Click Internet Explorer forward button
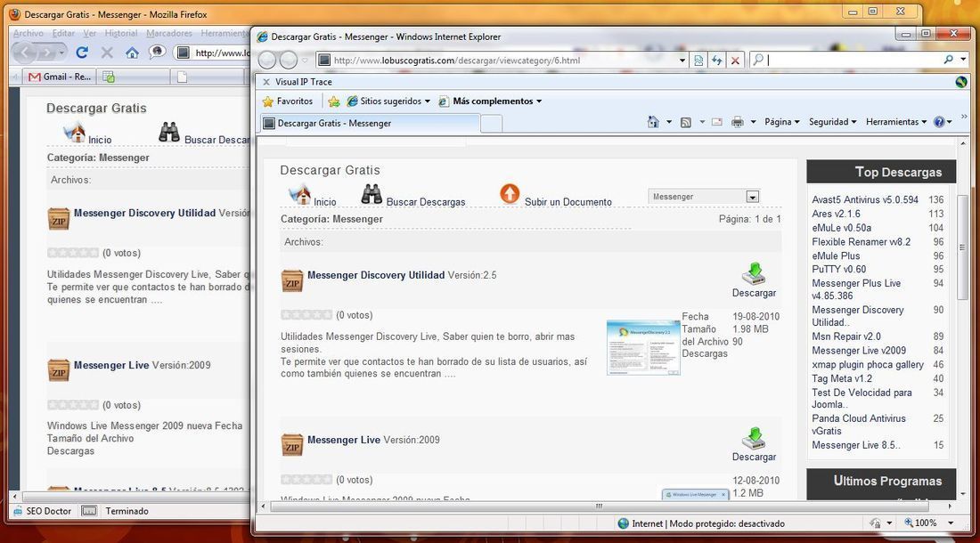Screen dimensions: 980x543 coord(288,60)
